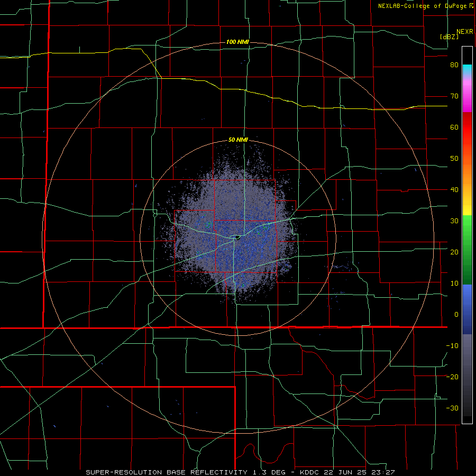476x476 pixels.
Task: Click the 10 value on dBZ scale
Action: pos(454,283)
